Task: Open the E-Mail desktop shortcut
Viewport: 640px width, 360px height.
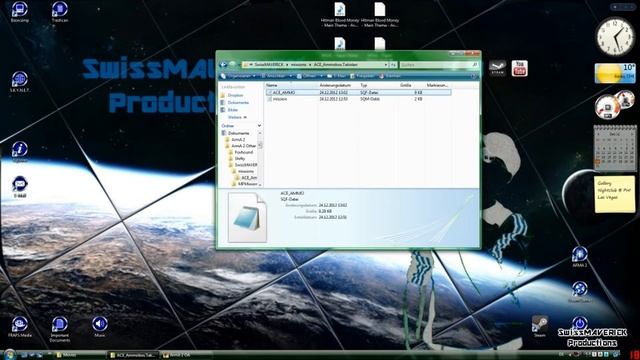Action: point(19,184)
